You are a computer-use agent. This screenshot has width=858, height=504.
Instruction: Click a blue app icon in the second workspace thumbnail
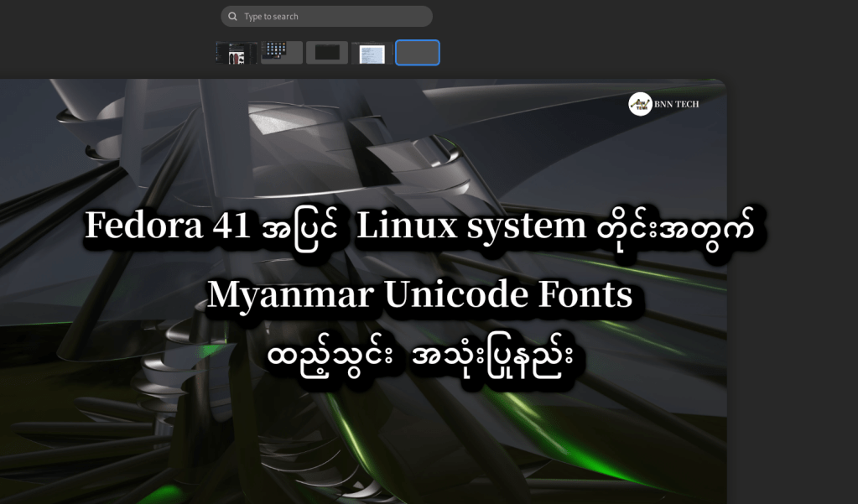point(270,48)
